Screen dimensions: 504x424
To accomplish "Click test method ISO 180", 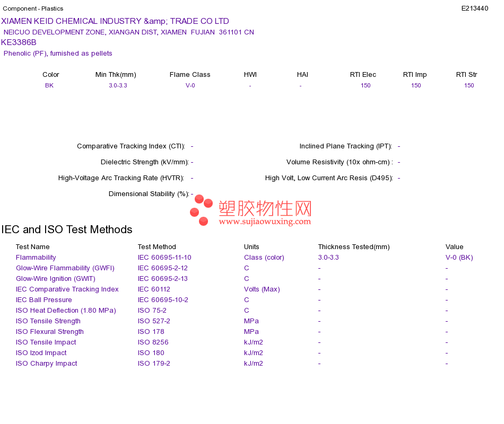I will coord(151,352).
